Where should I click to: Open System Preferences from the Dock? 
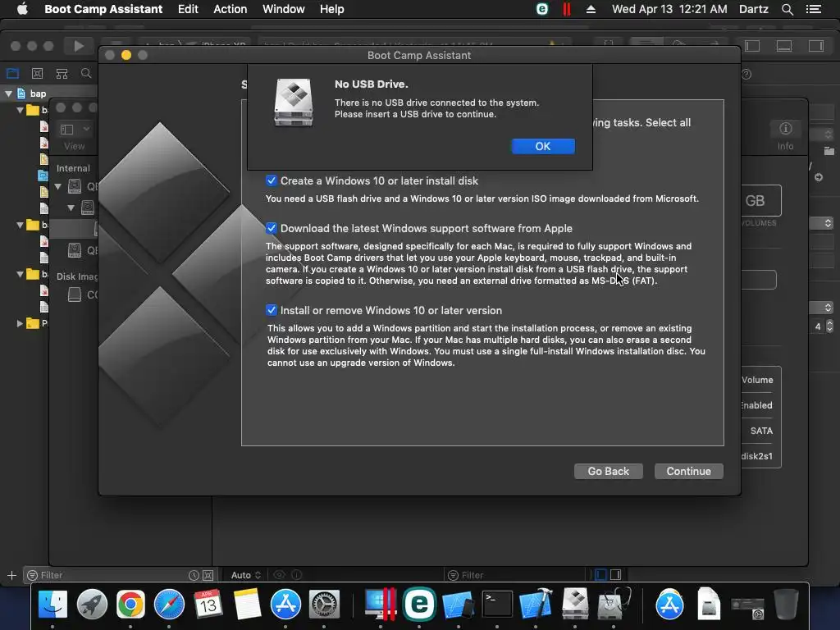(x=324, y=604)
